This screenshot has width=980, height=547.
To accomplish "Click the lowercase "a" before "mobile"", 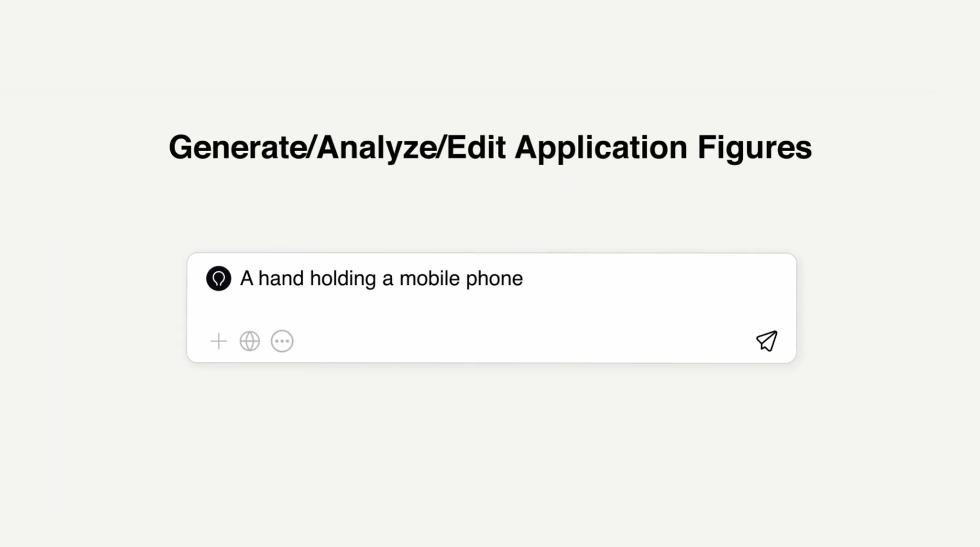I will tap(387, 278).
